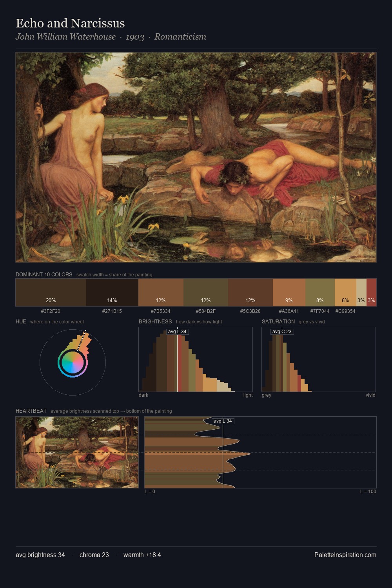Click the hex code text #271B15
This screenshot has width=392, height=588.
pyautogui.click(x=112, y=311)
